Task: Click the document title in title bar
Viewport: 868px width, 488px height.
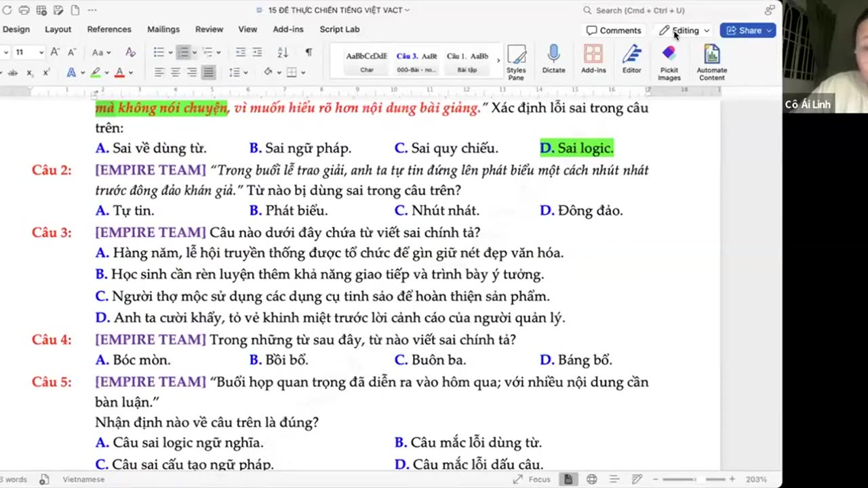Action: point(336,10)
